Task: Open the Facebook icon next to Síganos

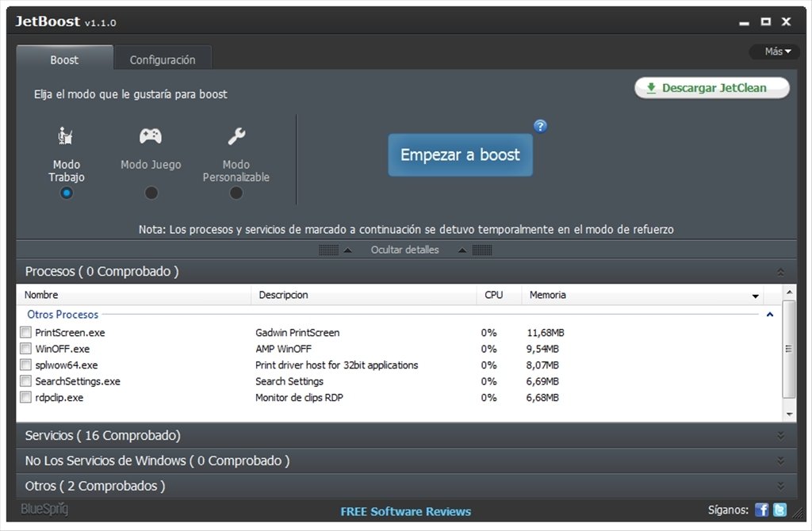Action: point(761,510)
